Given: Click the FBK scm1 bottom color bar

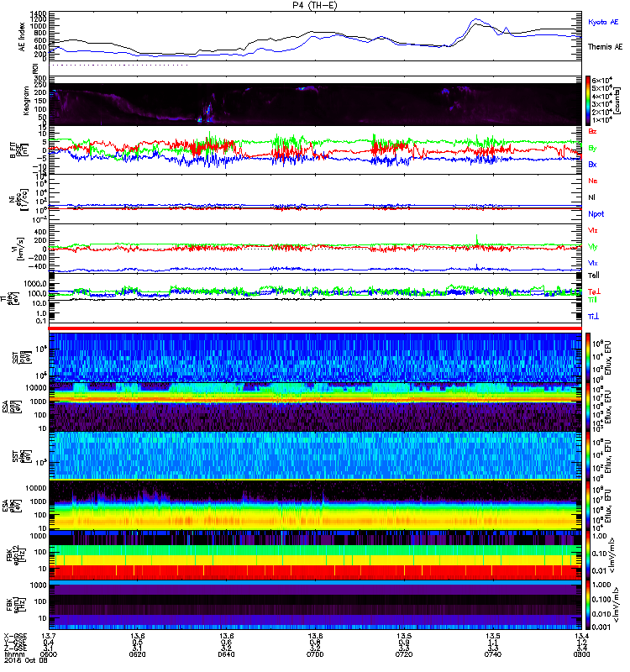Looking at the screenshot, I should point(588,604).
